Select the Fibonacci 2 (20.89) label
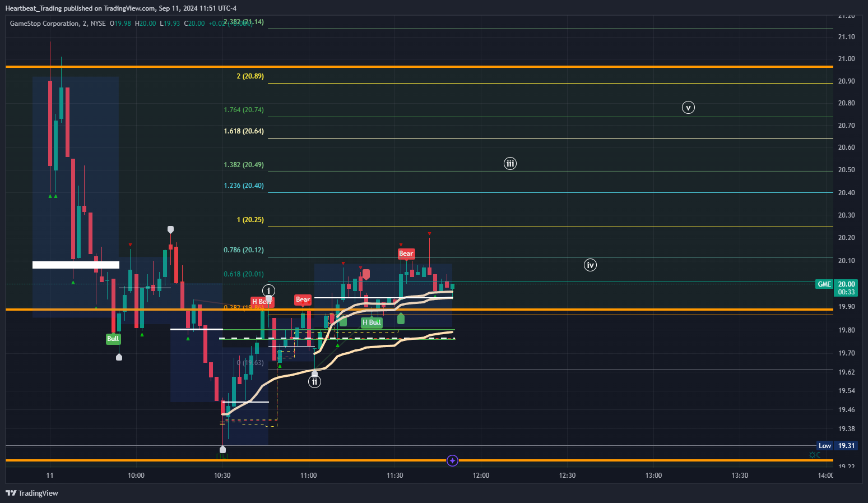 [250, 76]
